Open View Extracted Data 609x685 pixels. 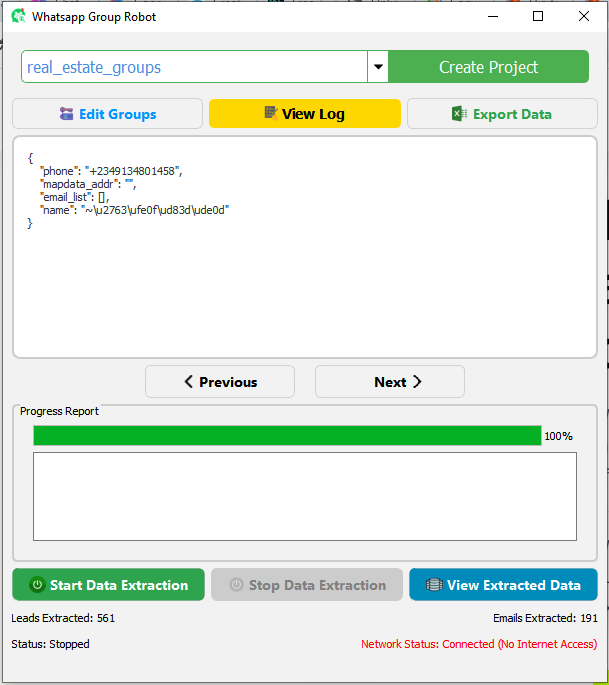coord(503,585)
